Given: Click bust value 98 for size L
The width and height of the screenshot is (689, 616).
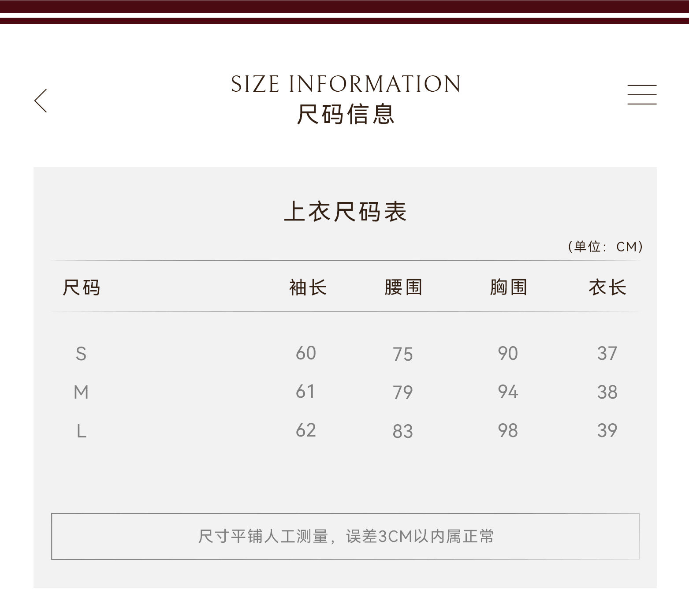Looking at the screenshot, I should pyautogui.click(x=508, y=430).
